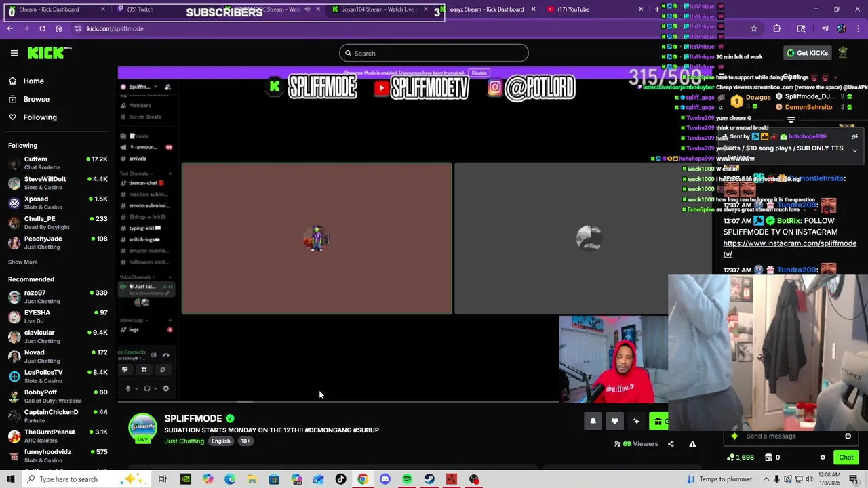This screenshot has width=868, height=488.
Task: Open razo97 recommended channel
Action: [x=58, y=297]
